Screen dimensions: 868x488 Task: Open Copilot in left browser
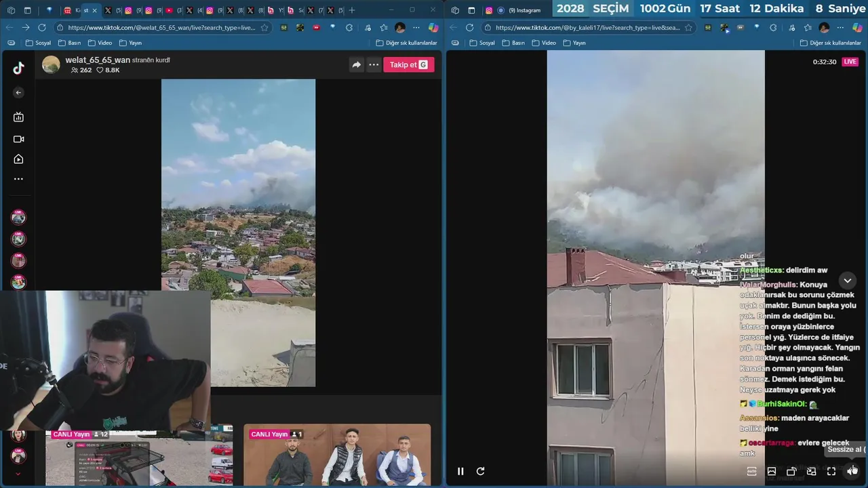pyautogui.click(x=433, y=28)
